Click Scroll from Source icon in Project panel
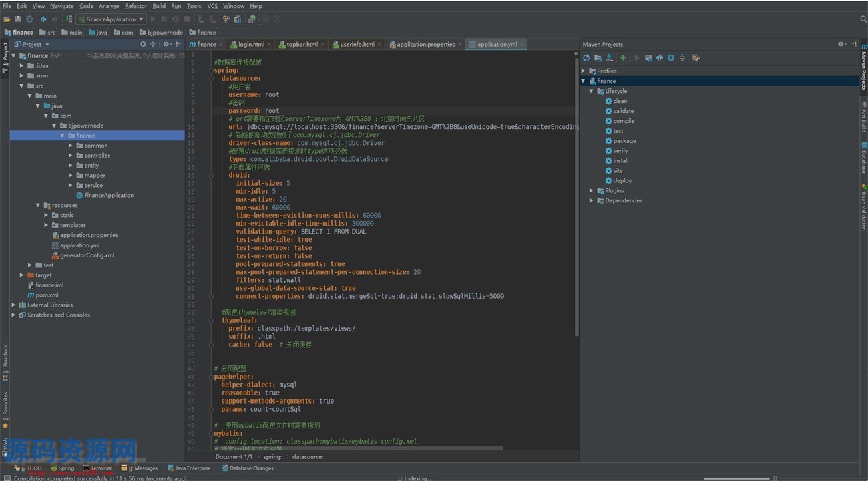868x481 pixels. coord(143,44)
